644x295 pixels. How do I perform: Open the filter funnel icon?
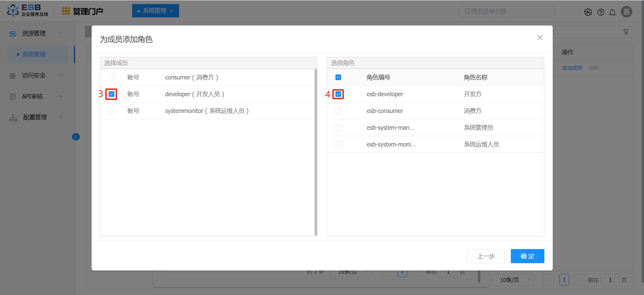pos(626,32)
